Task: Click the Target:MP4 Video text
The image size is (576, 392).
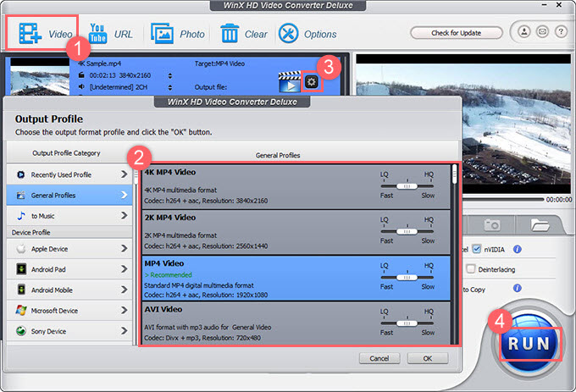Action: pos(219,63)
